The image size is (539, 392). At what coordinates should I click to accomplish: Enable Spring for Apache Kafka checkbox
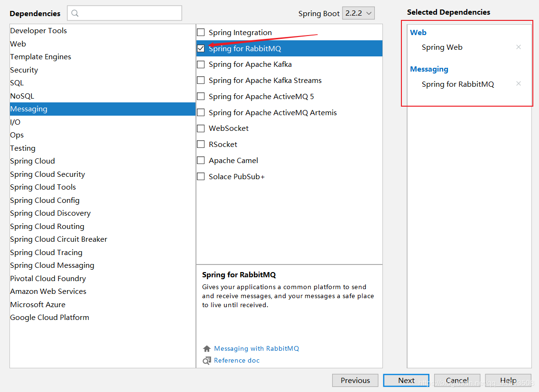tap(201, 64)
